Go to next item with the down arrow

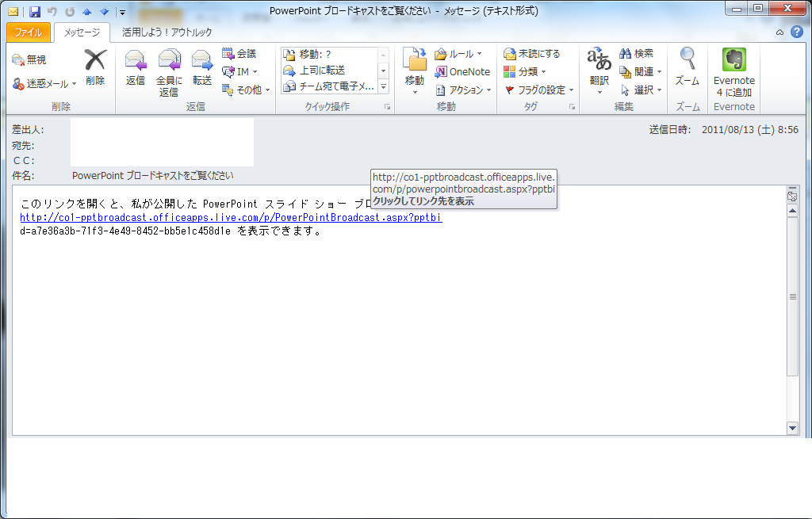click(104, 11)
